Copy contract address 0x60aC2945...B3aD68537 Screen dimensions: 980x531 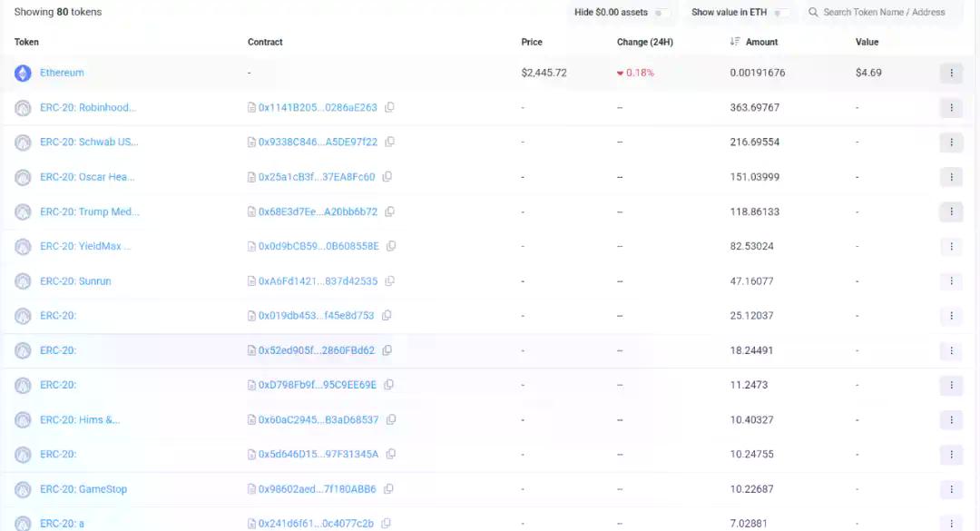point(390,419)
